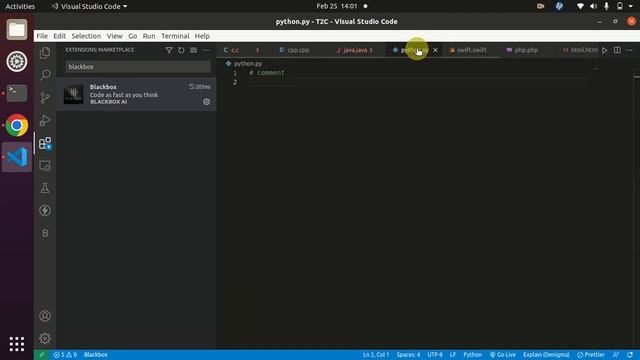Refresh the extensions list
Image resolution: width=640 pixels, height=360 pixels.
181,50
